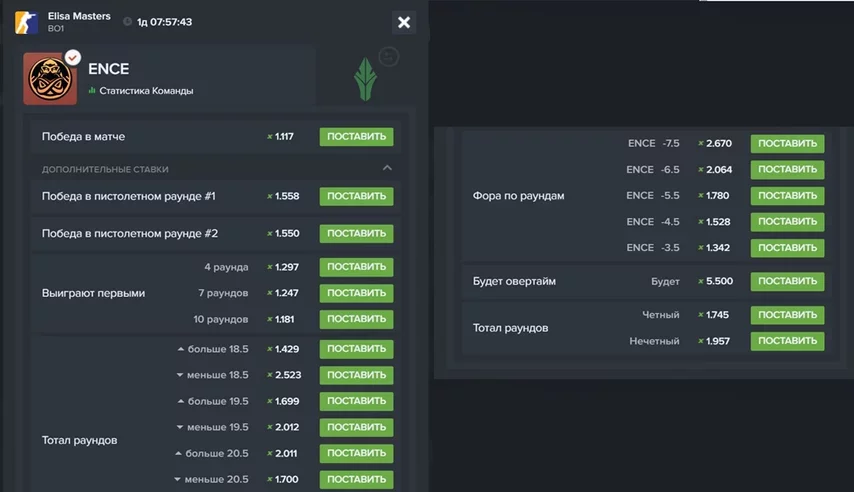
Task: Click the up arrow beside больше 20.5
Action: [x=178, y=453]
